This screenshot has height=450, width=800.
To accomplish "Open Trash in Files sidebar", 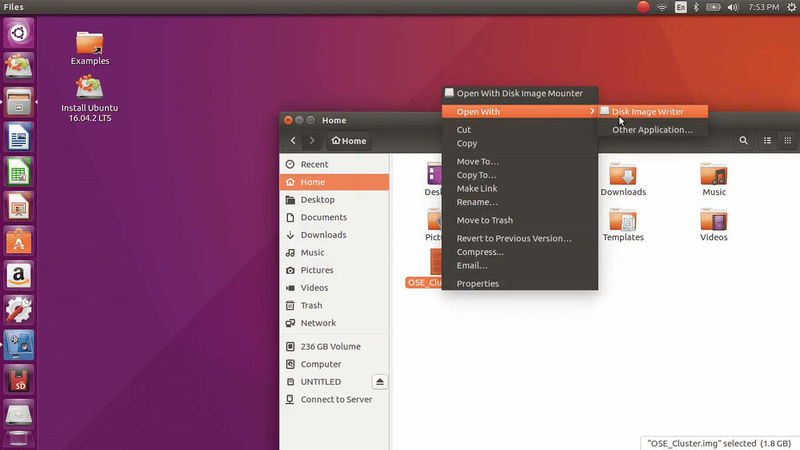I will tap(334, 305).
